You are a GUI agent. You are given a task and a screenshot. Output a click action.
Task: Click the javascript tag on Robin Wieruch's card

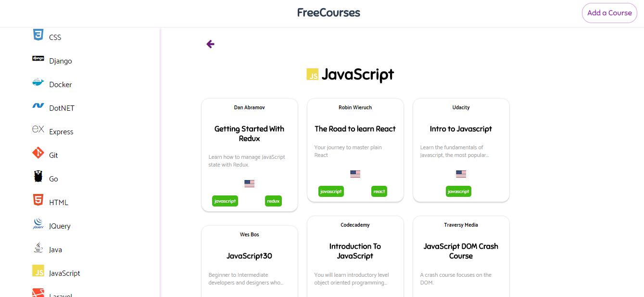click(331, 191)
